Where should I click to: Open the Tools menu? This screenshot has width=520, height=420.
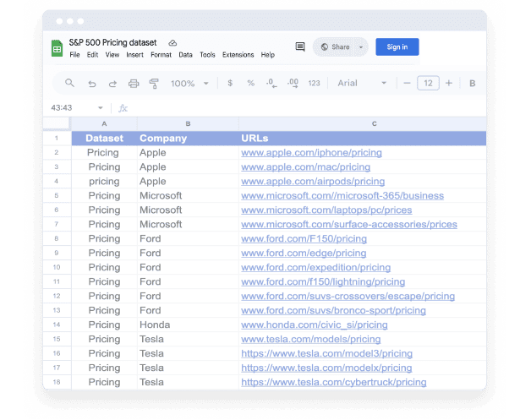(x=207, y=55)
